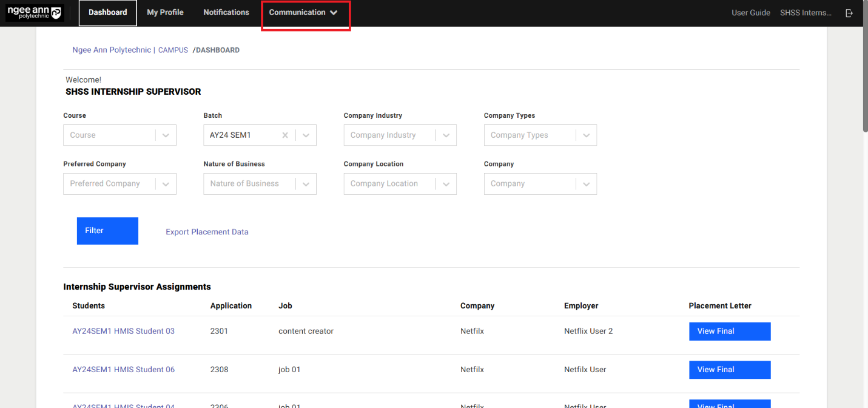Open the Nature of Business dropdown
Screen dimensions: 868x408
pos(306,184)
